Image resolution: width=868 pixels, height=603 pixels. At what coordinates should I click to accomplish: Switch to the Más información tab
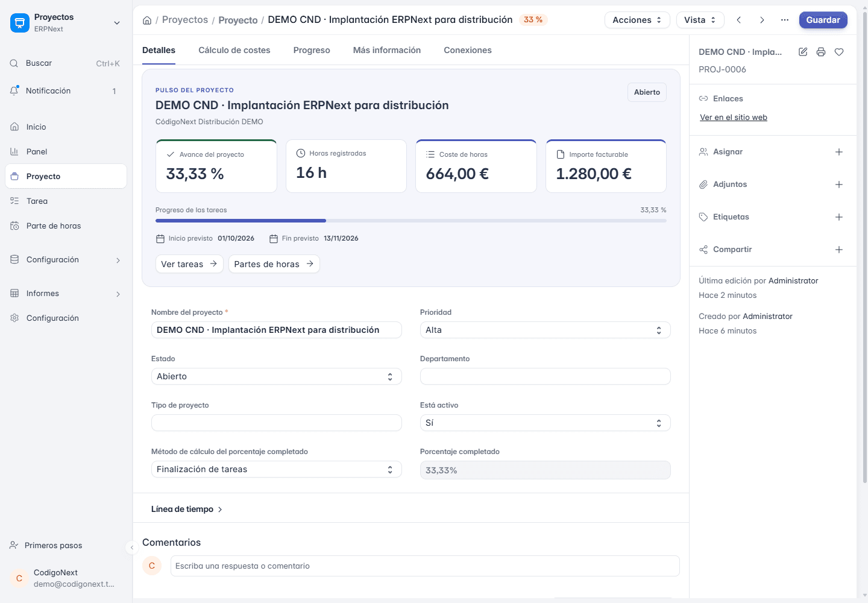coord(387,50)
